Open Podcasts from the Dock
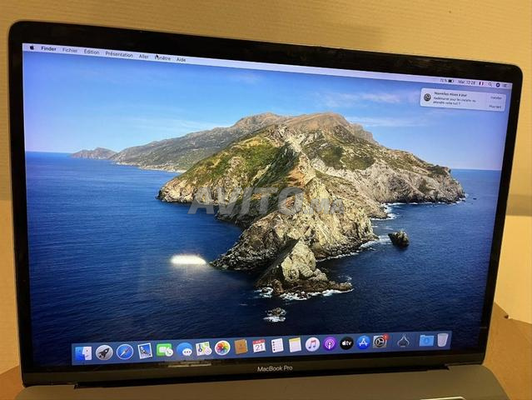The width and height of the screenshot is (532, 400). 330,344
